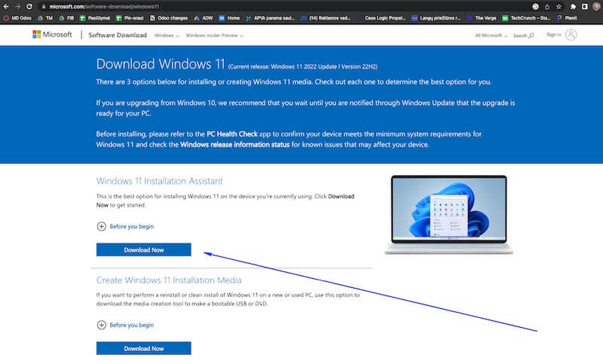Viewport: 603px width, 364px height.
Task: Open the Langų priežiūros bookmark
Action: pyautogui.click(x=436, y=18)
